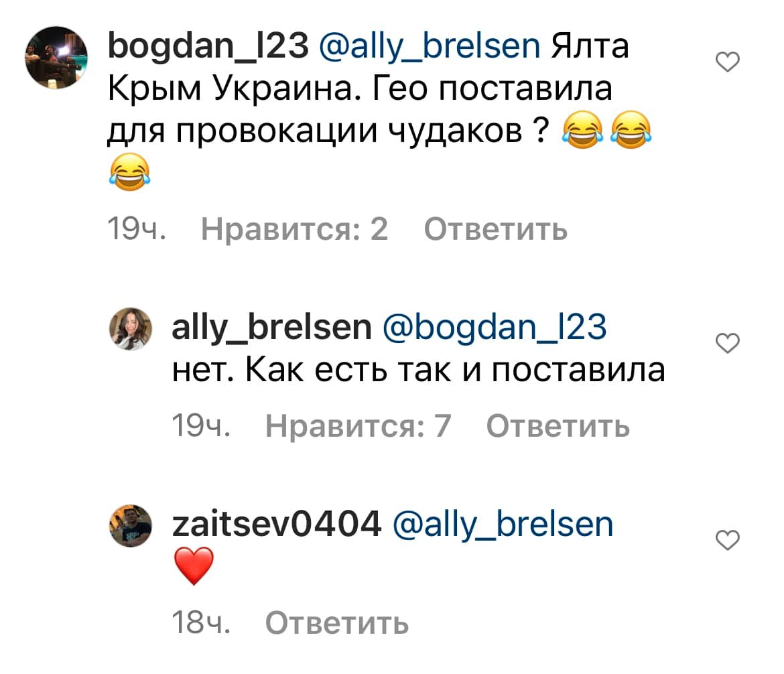Open @bogdan_l23 mention in ally_brelsen's reply

[x=495, y=329]
